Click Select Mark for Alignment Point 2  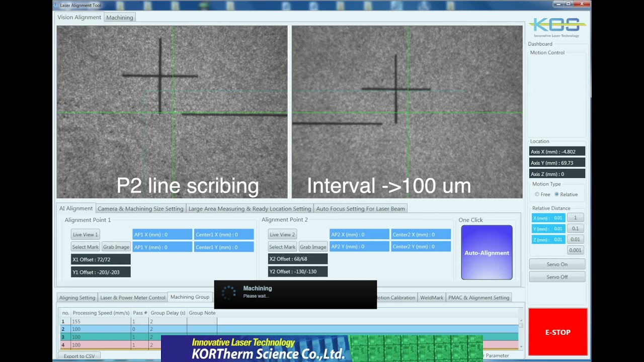coord(282,247)
